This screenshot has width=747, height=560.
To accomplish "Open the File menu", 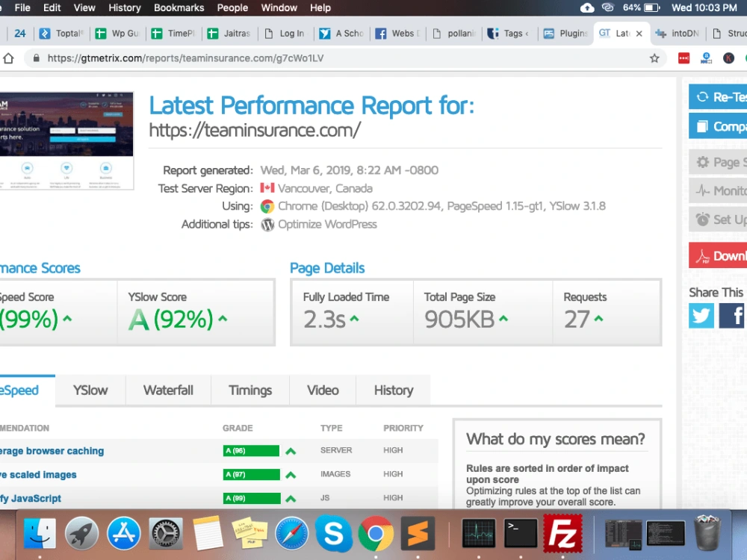I will 22,7.
